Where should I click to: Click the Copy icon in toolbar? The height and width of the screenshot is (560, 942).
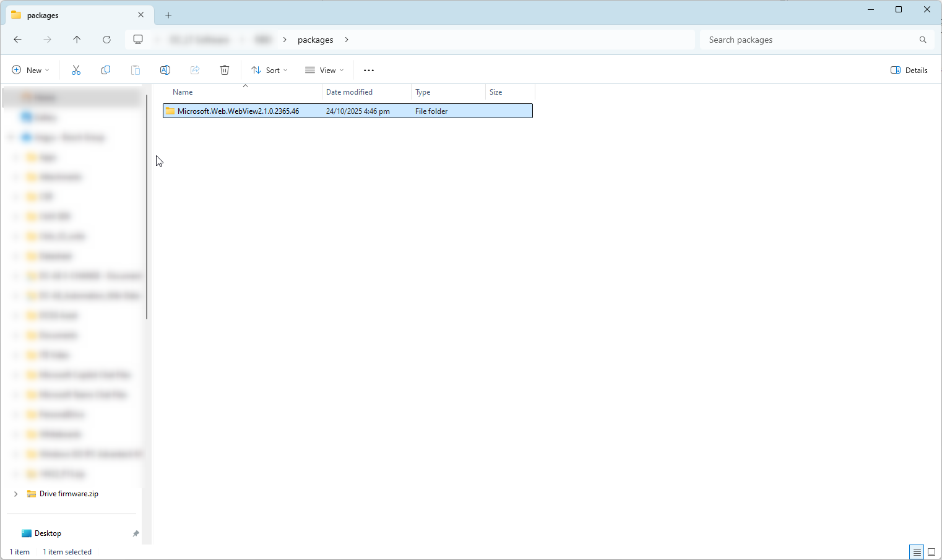point(106,70)
